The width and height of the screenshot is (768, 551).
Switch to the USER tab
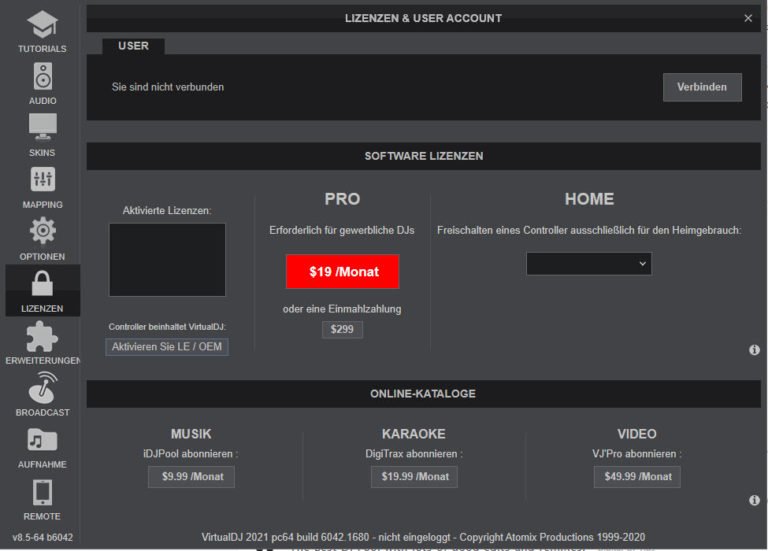tap(133, 46)
